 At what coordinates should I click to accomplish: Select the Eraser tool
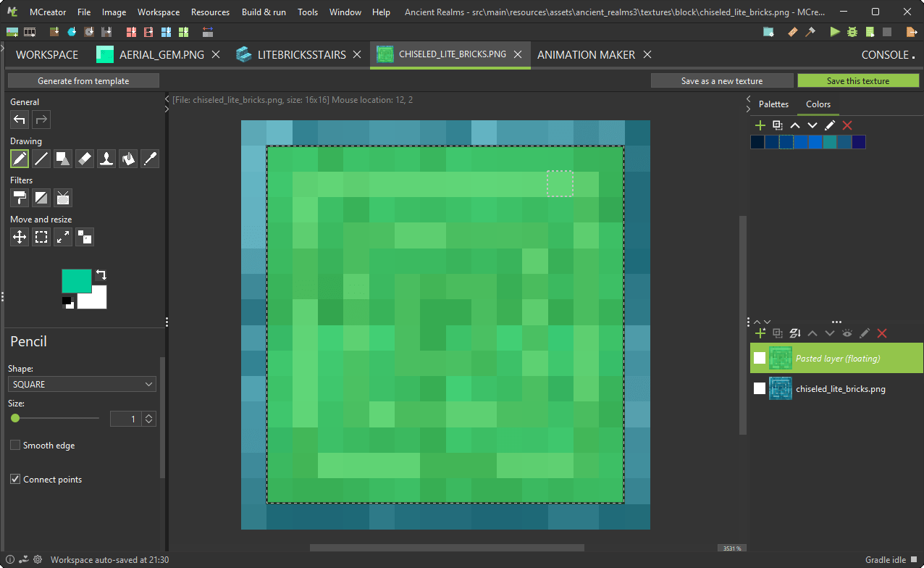(x=85, y=159)
